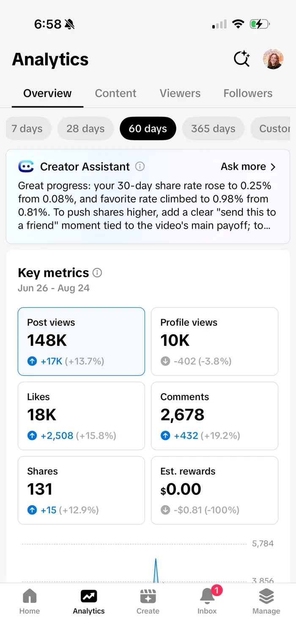Screen dimensions: 296x644
Task: Tap the sparkle search icon
Action: pyautogui.click(x=242, y=59)
